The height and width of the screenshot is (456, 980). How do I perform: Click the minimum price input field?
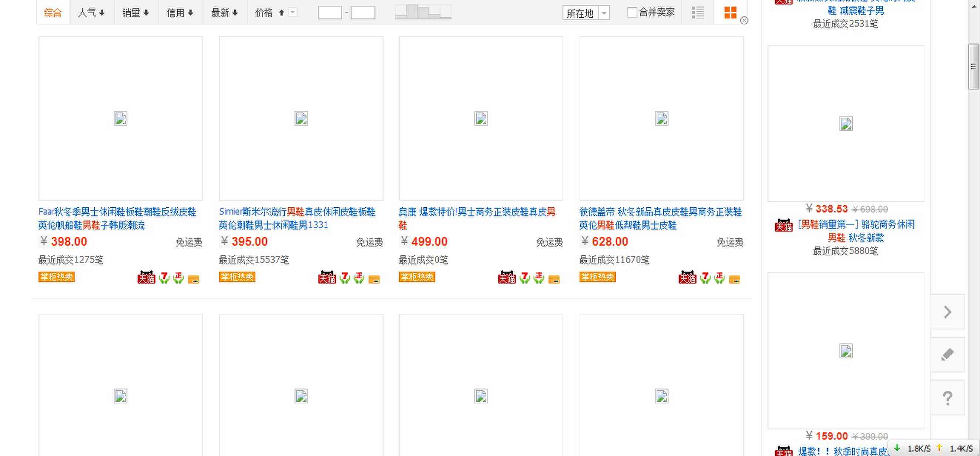[330, 13]
